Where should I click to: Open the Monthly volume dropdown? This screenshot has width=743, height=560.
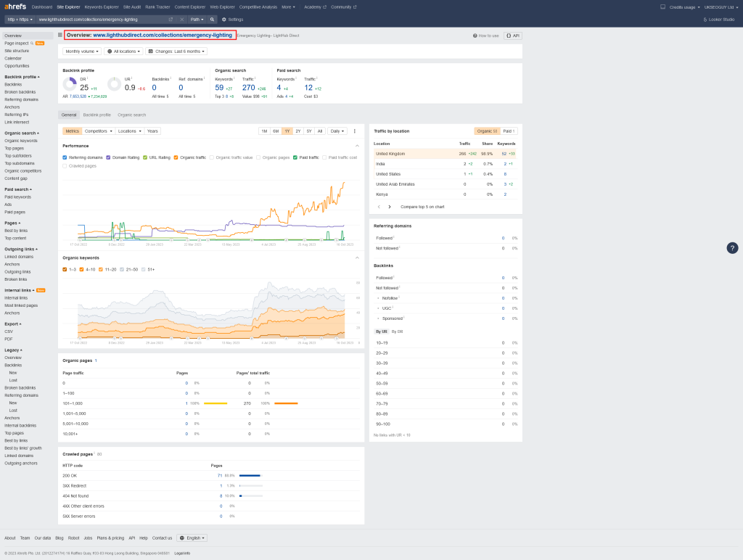[82, 52]
